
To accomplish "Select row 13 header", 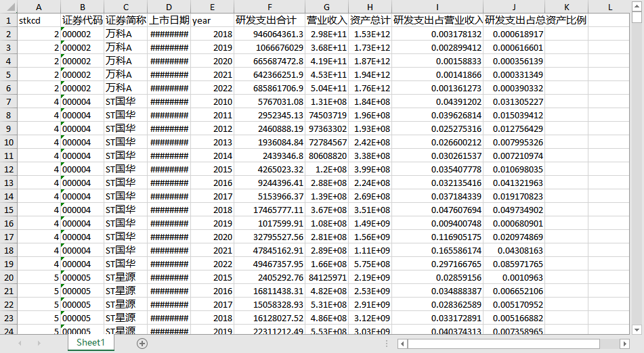I will coord(9,183).
